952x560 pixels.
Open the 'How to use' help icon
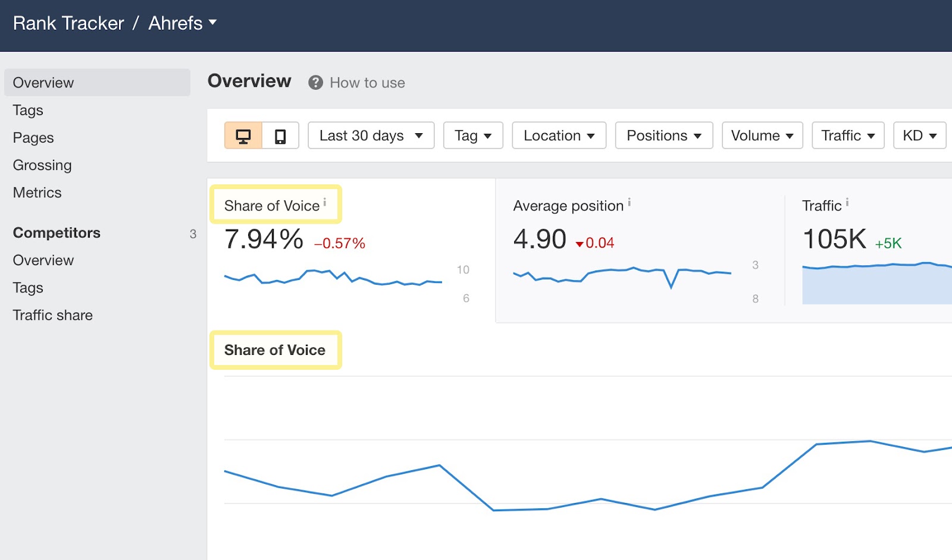pyautogui.click(x=316, y=83)
